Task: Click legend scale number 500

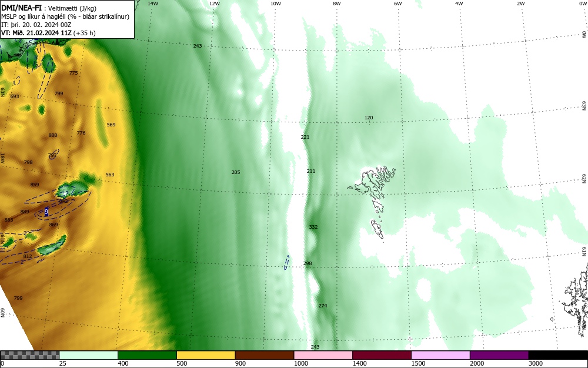Action: click(182, 363)
